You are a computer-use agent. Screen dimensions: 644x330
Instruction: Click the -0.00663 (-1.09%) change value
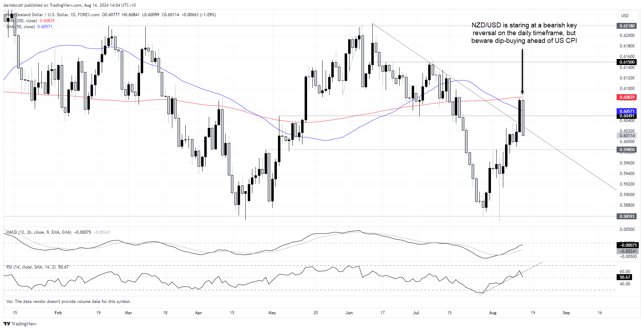198,15
